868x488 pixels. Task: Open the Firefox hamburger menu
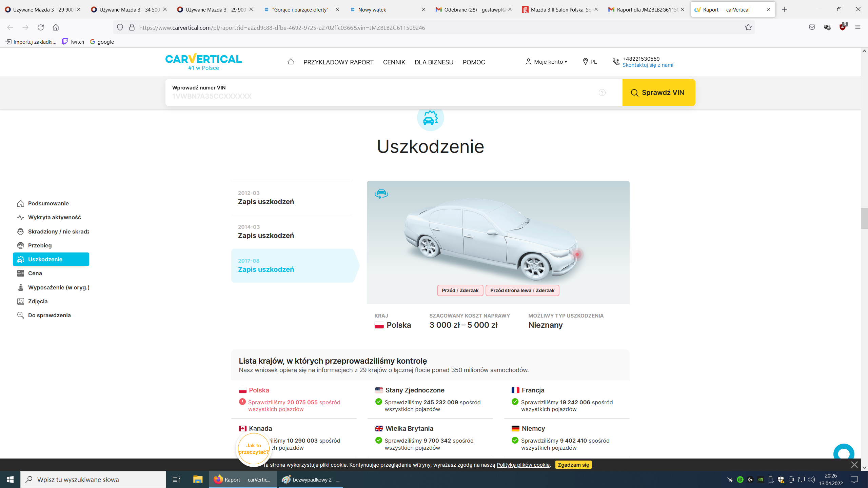click(x=858, y=27)
